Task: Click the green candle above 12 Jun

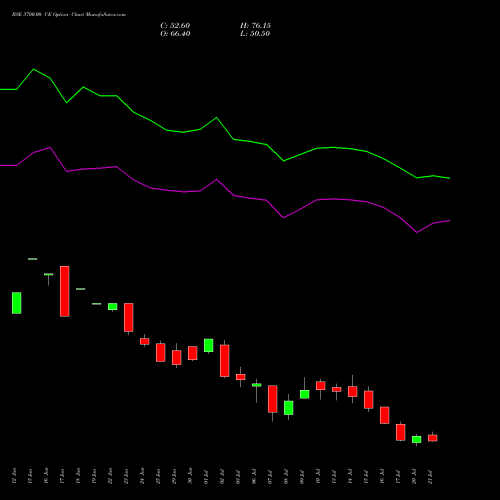Action: tap(17, 303)
